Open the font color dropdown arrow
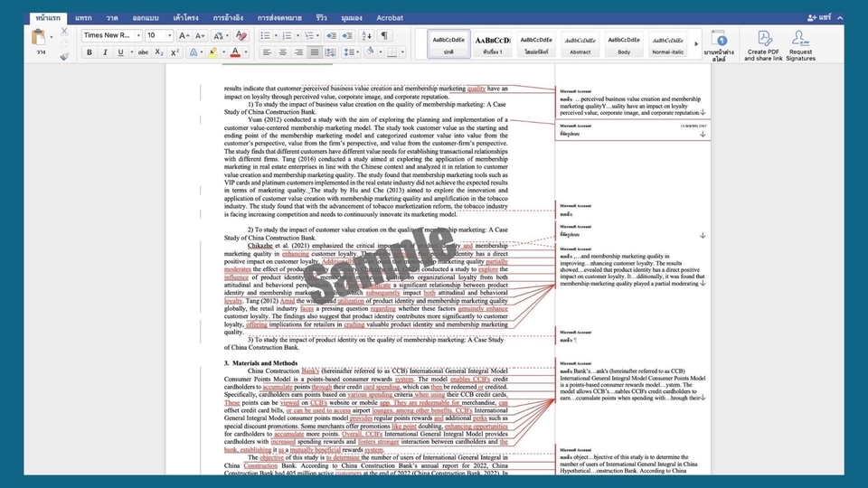 click(246, 52)
